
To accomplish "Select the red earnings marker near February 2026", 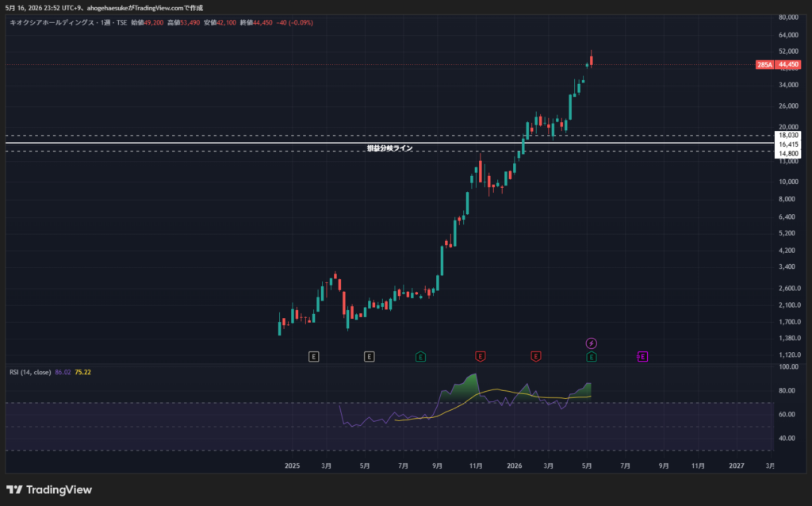I will click(536, 356).
